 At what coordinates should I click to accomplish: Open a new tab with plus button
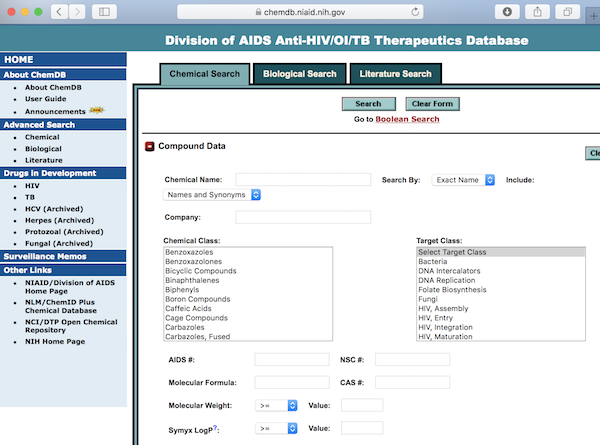click(593, 16)
